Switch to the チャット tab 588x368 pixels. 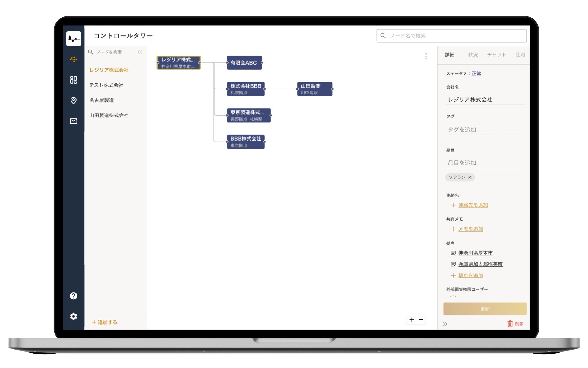(496, 55)
